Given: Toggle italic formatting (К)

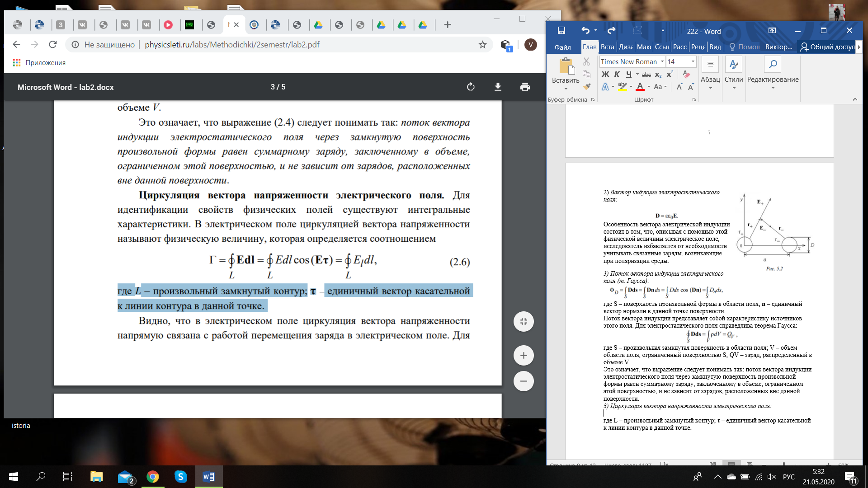Looking at the screenshot, I should pos(617,74).
